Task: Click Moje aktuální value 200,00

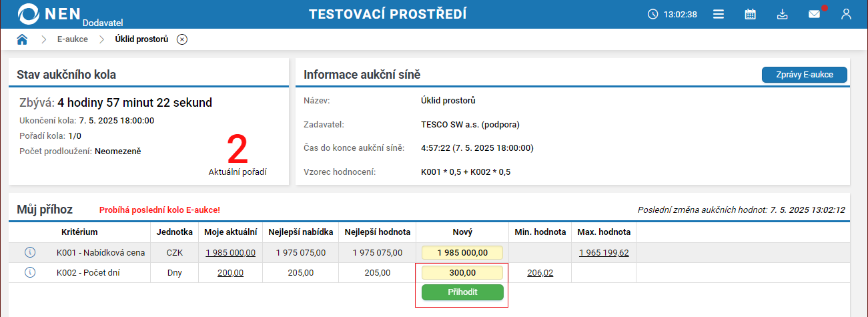Action: [x=230, y=272]
